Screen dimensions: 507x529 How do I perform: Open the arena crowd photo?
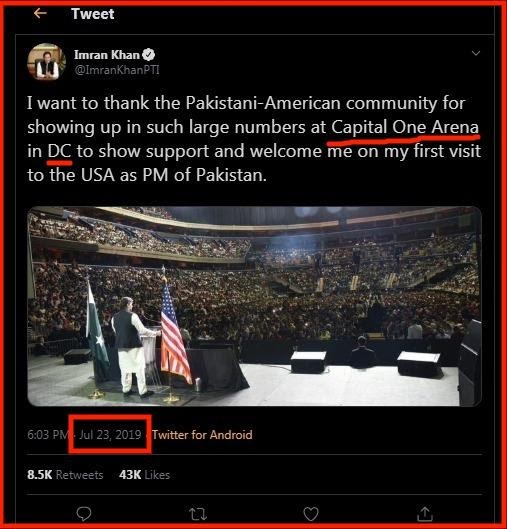click(254, 306)
